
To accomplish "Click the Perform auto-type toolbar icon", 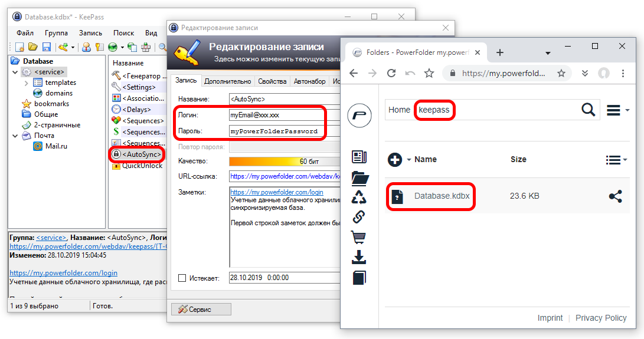I will tap(146, 47).
